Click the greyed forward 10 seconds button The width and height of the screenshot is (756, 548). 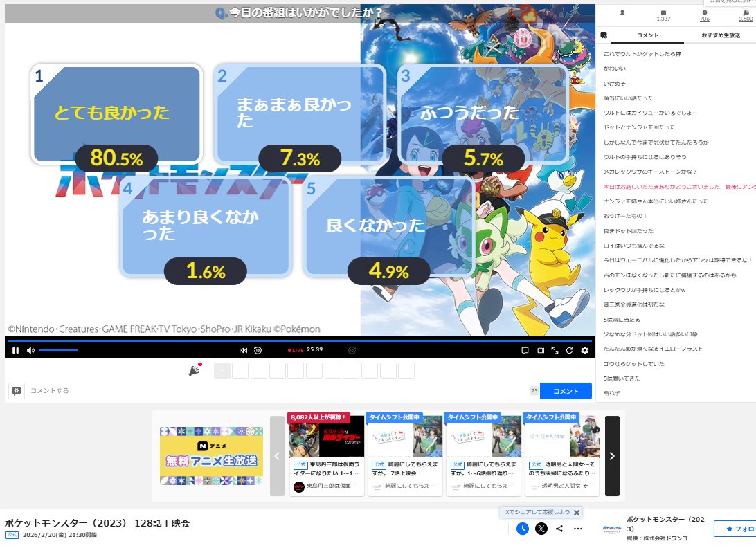(352, 350)
